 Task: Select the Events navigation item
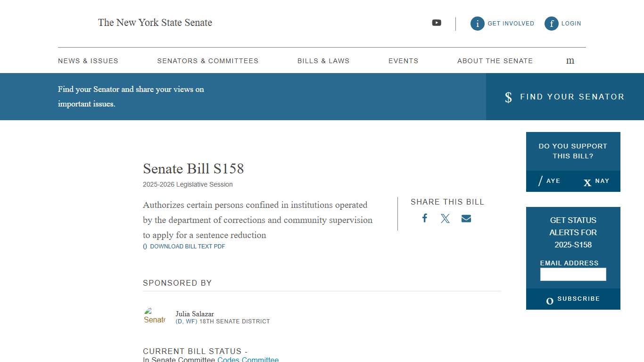403,60
